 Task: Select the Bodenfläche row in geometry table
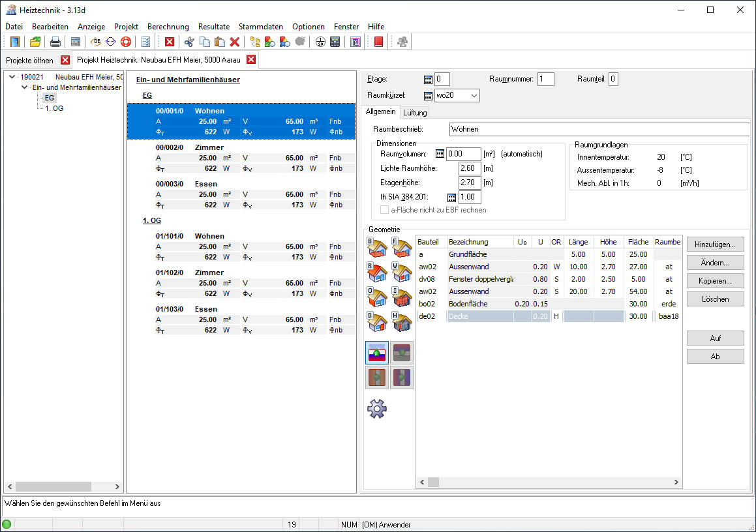549,304
